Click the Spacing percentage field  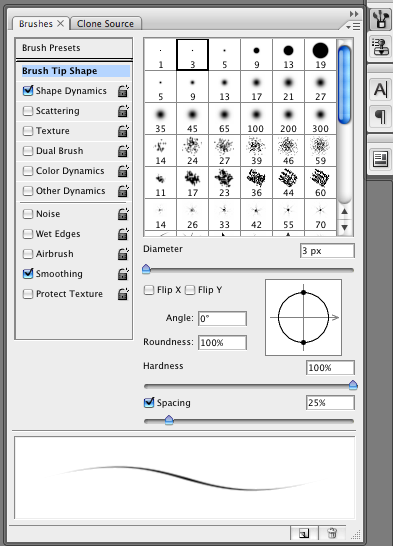(330, 403)
